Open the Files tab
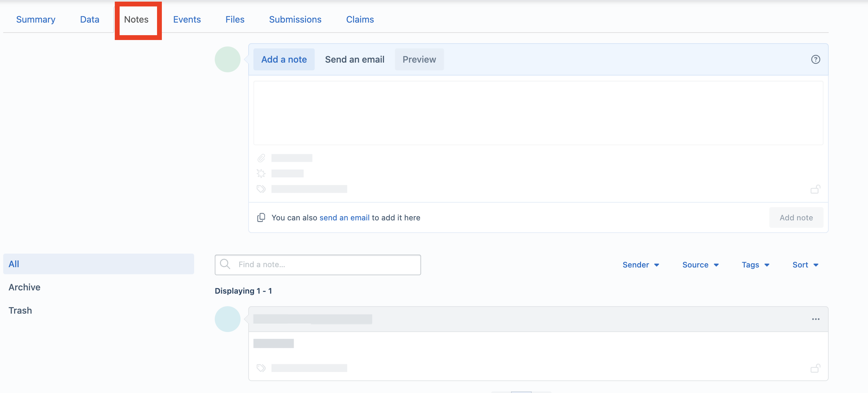Image resolution: width=868 pixels, height=393 pixels. coord(235,20)
